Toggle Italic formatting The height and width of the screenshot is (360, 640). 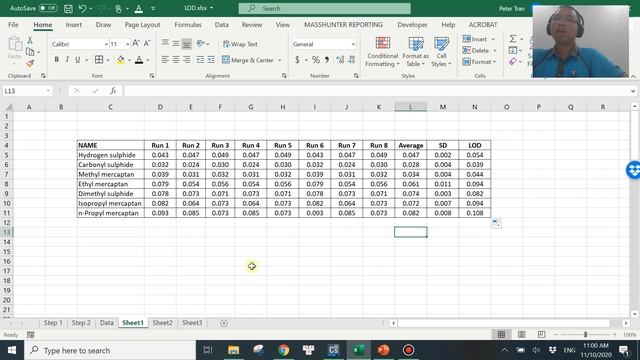(67, 60)
